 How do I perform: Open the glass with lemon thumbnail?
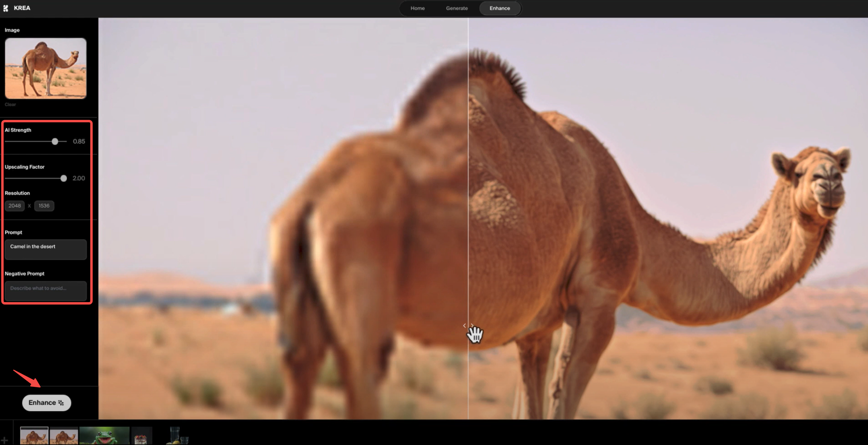pyautogui.click(x=177, y=436)
